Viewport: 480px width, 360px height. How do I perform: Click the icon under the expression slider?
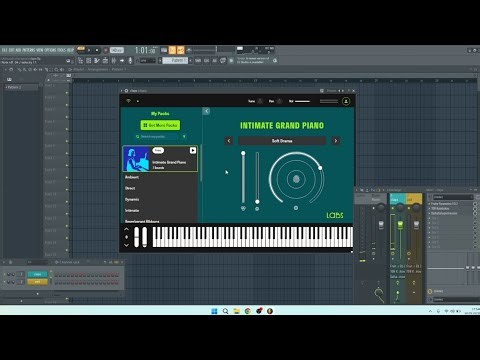point(243,208)
